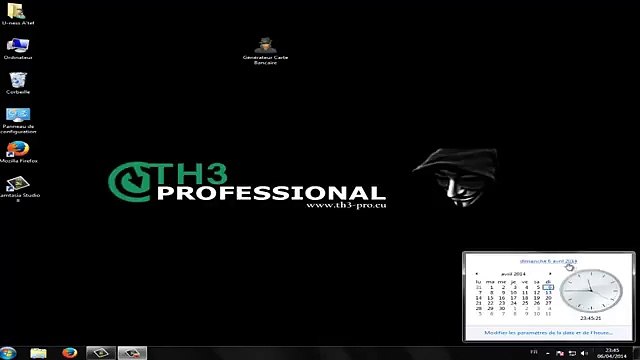Open the network tray icon
Image resolution: width=640 pixels, height=360 pixels.
coord(572,353)
